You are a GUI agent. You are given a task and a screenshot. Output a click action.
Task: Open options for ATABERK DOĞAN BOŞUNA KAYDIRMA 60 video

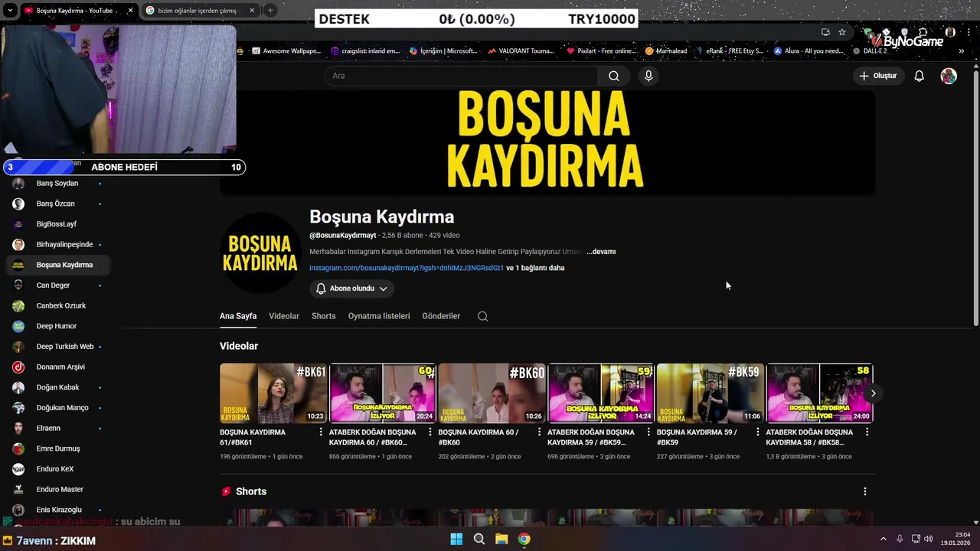(430, 432)
